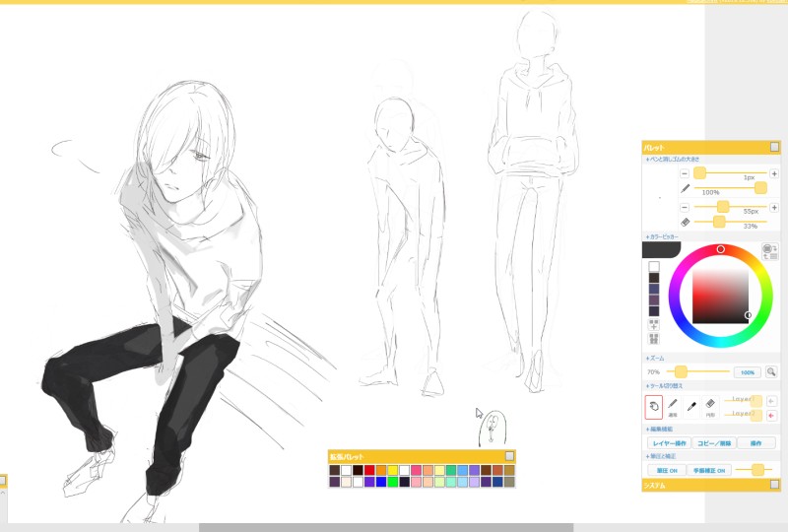Toggle the パレット panel collapse box
The height and width of the screenshot is (532, 788).
[x=774, y=147]
